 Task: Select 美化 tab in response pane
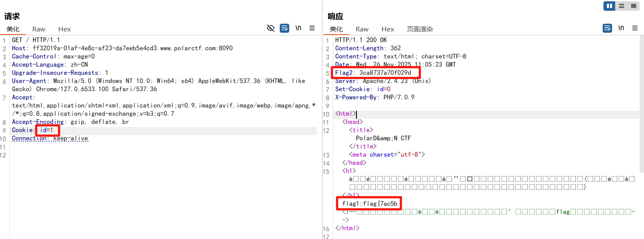pyautogui.click(x=336, y=29)
